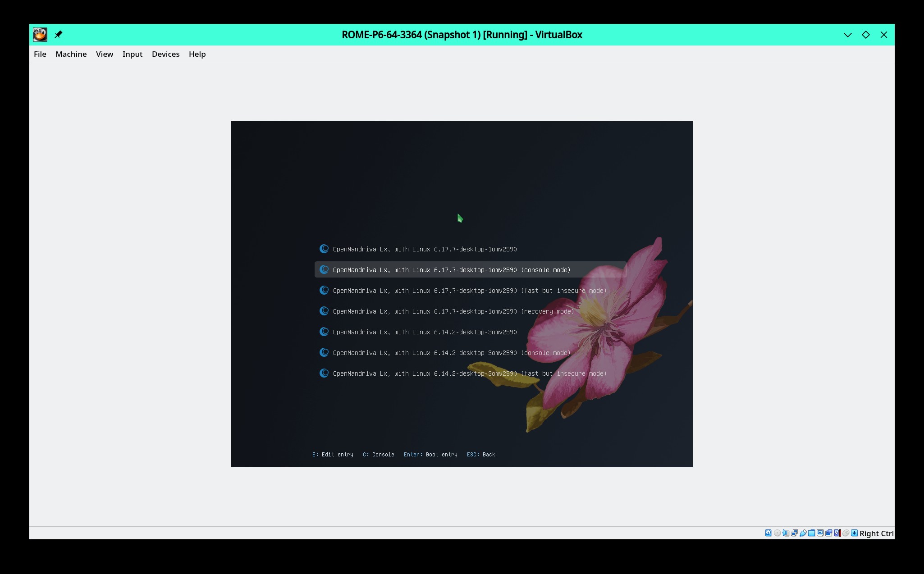Toggle the pin icon in title bar
The width and height of the screenshot is (924, 574).
(x=58, y=35)
